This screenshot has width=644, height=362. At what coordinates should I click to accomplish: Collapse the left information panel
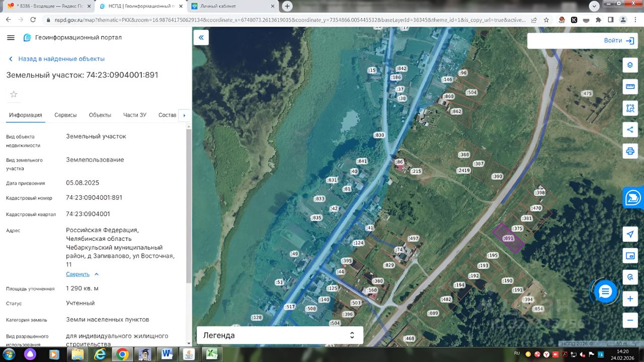point(201,38)
